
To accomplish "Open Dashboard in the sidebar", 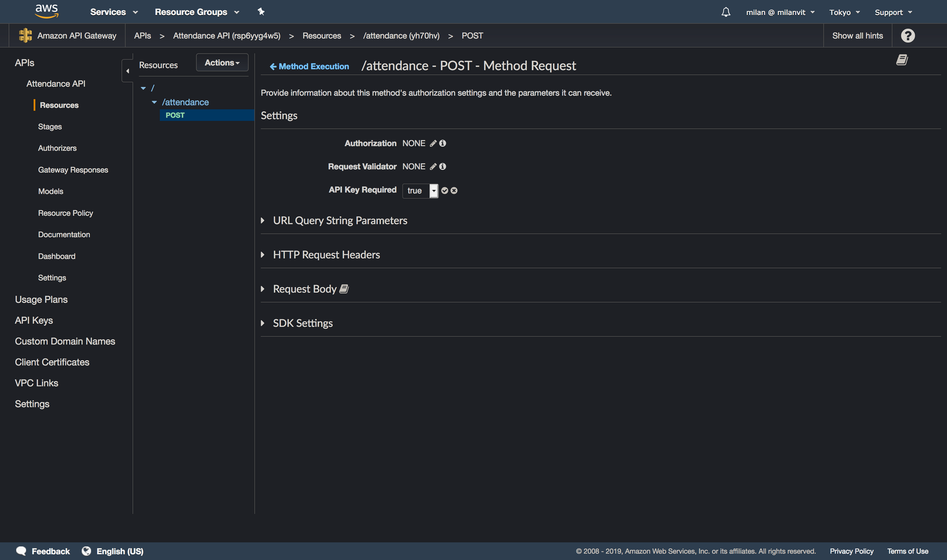I will (57, 256).
